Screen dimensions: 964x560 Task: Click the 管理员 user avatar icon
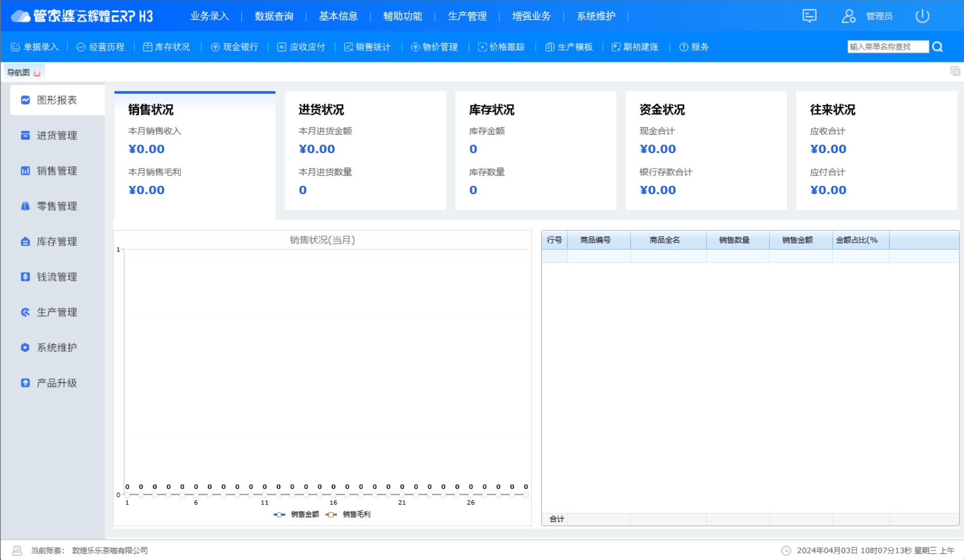pyautogui.click(x=848, y=16)
